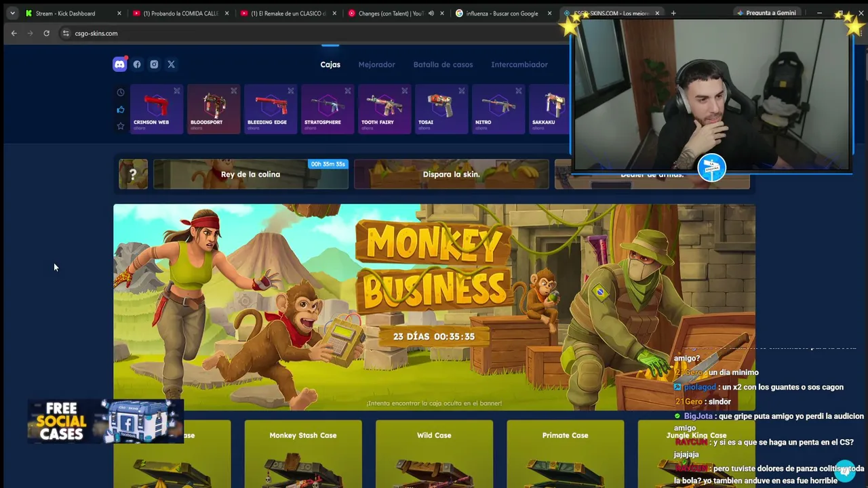Screen dimensions: 868x488
Task: Click the Monkey Business event banner
Action: click(434, 307)
